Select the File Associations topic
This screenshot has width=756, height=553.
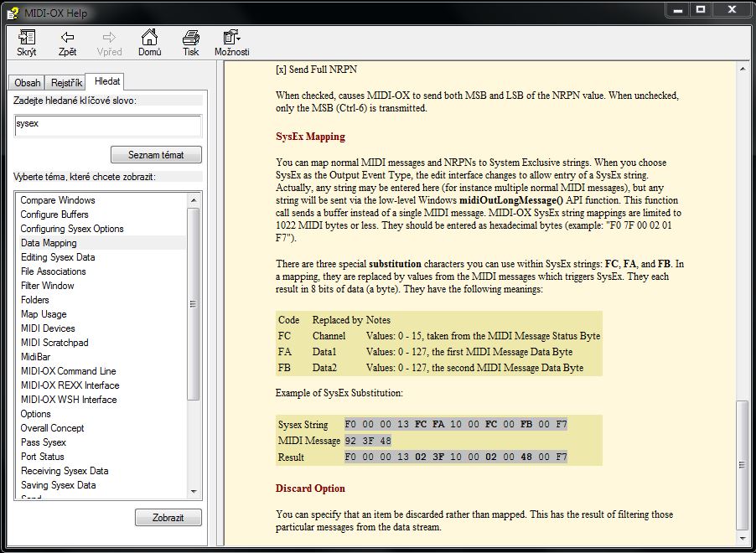point(54,271)
